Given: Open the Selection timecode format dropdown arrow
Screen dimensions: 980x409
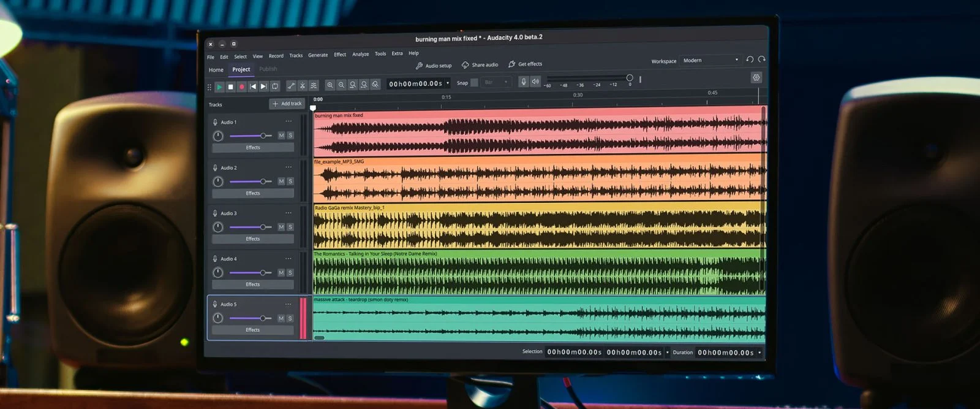Looking at the screenshot, I should point(667,353).
